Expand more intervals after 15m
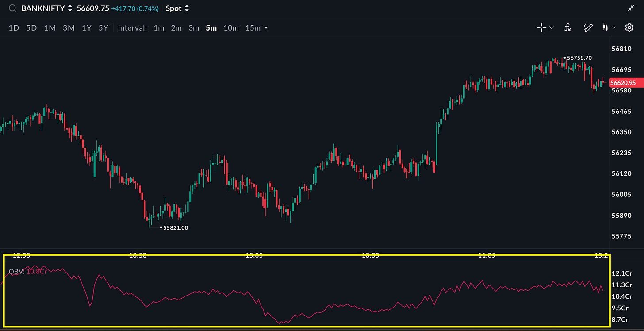Image resolution: width=644 pixels, height=331 pixels. pyautogui.click(x=266, y=28)
